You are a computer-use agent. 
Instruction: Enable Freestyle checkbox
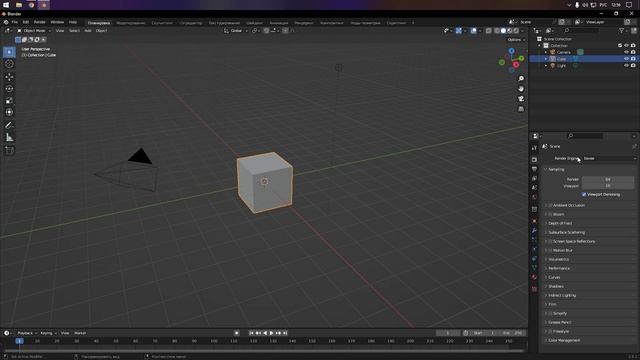(550, 331)
